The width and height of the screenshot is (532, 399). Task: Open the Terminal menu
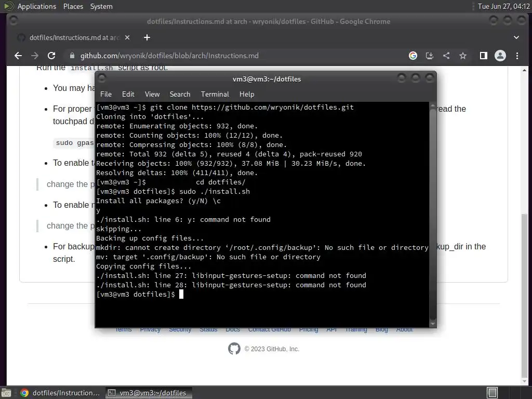[215, 95]
